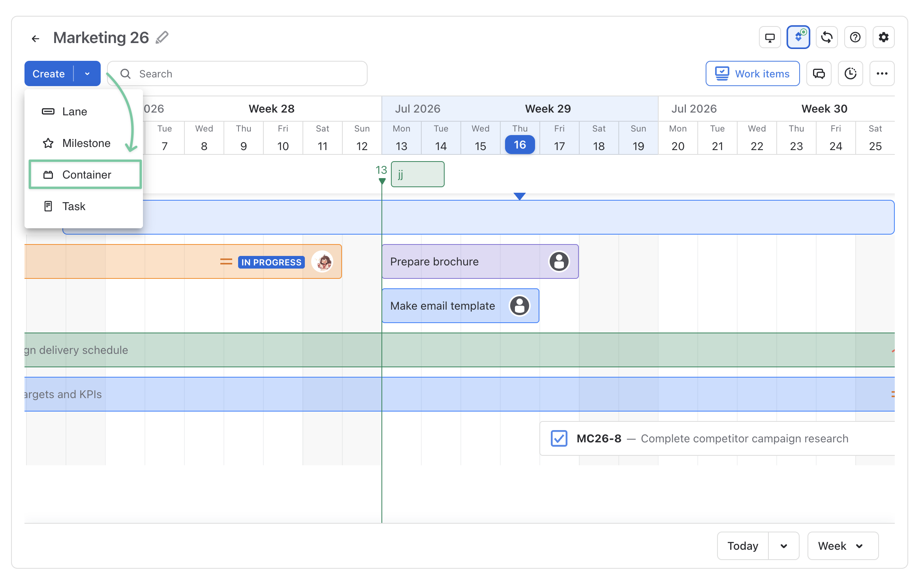Open the comments icon button

coord(819,73)
